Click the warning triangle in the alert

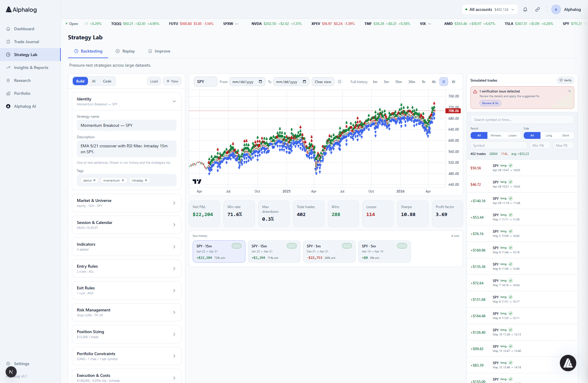[475, 92]
